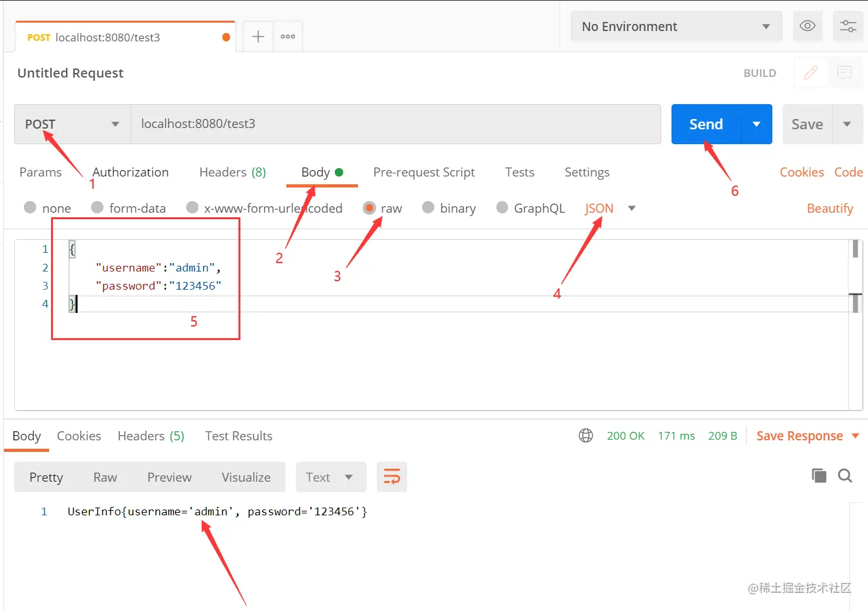The image size is (868, 611).
Task: Open tab options with three-dot icon
Action: [288, 37]
